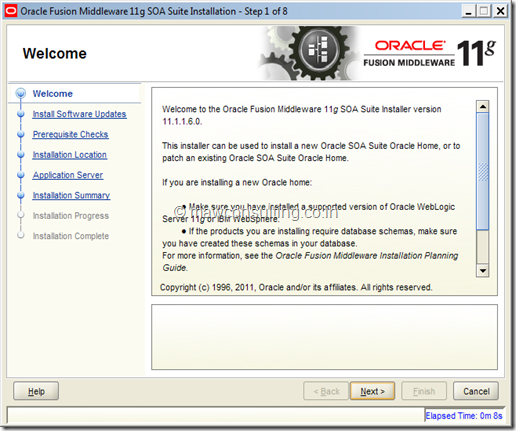Click the version number 11.1.1.6.0 text
The height and width of the screenshot is (431, 516).
click(x=182, y=122)
